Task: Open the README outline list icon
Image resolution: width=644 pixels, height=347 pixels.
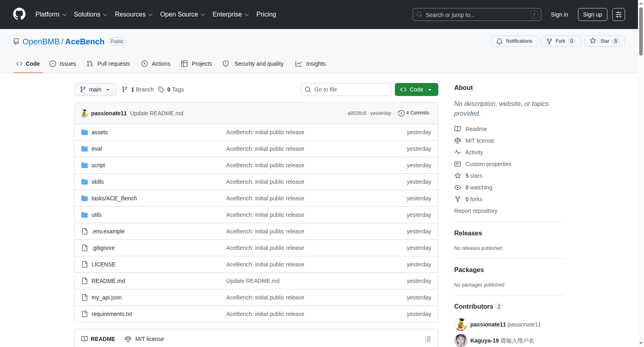Action: click(428, 339)
